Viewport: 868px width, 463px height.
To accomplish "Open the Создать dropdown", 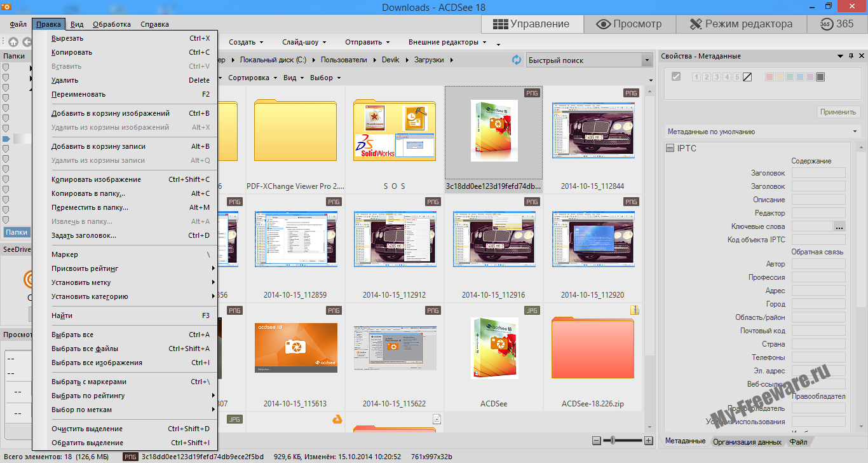I will tap(246, 42).
